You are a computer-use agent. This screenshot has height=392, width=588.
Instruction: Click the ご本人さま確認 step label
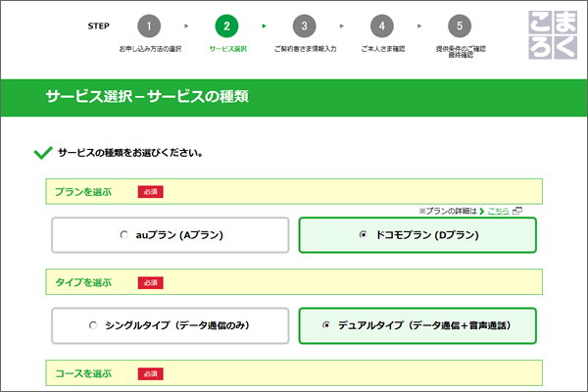pyautogui.click(x=383, y=49)
